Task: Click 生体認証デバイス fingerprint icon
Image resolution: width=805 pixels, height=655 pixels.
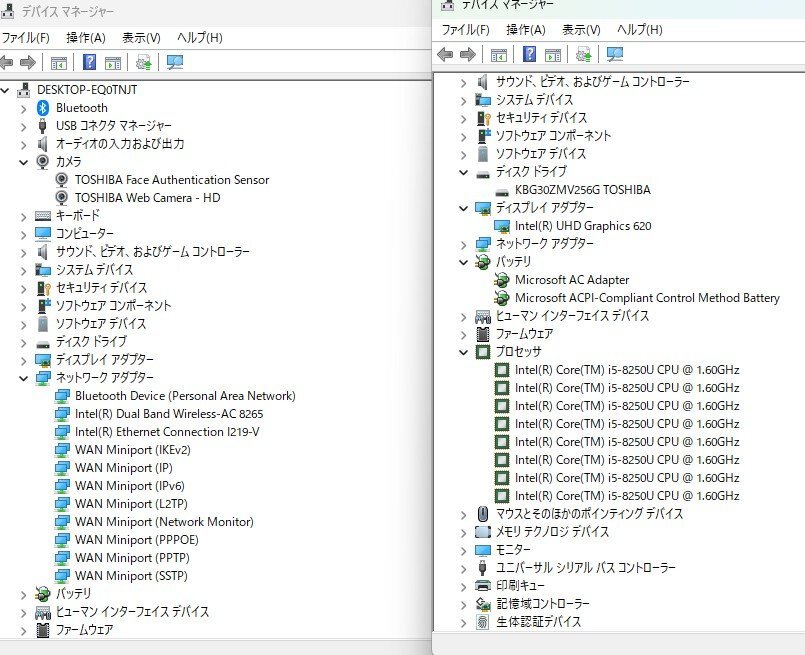Action: click(483, 622)
